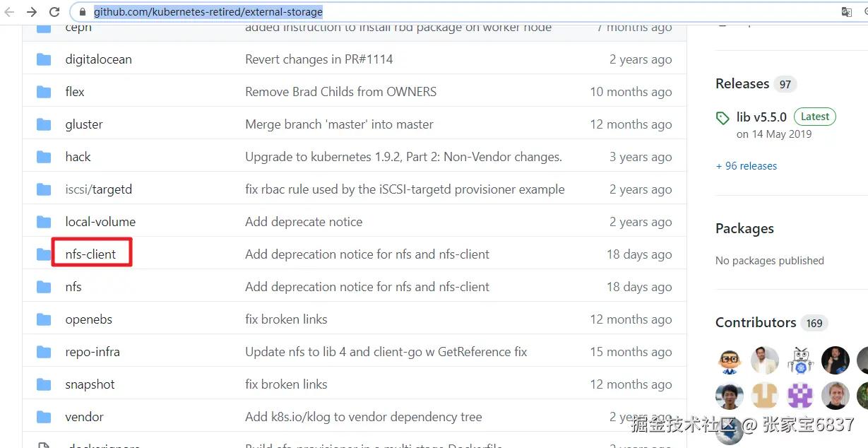
Task: Open the lib v5.5.0 release
Action: 761,117
